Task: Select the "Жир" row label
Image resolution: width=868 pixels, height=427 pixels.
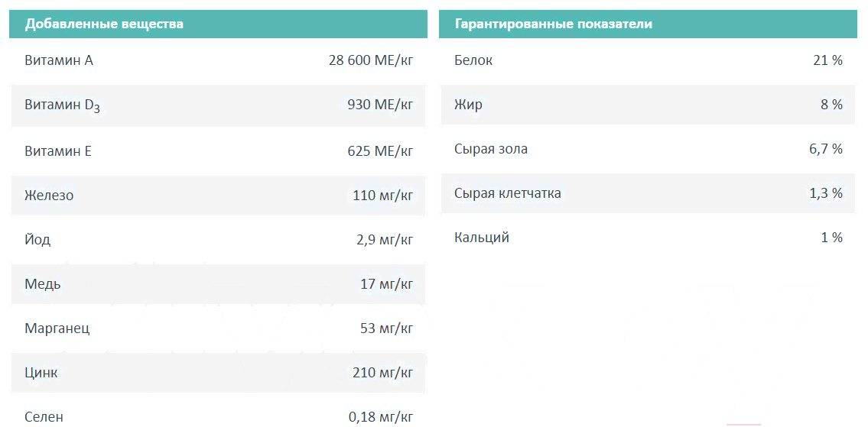Action: tap(468, 105)
